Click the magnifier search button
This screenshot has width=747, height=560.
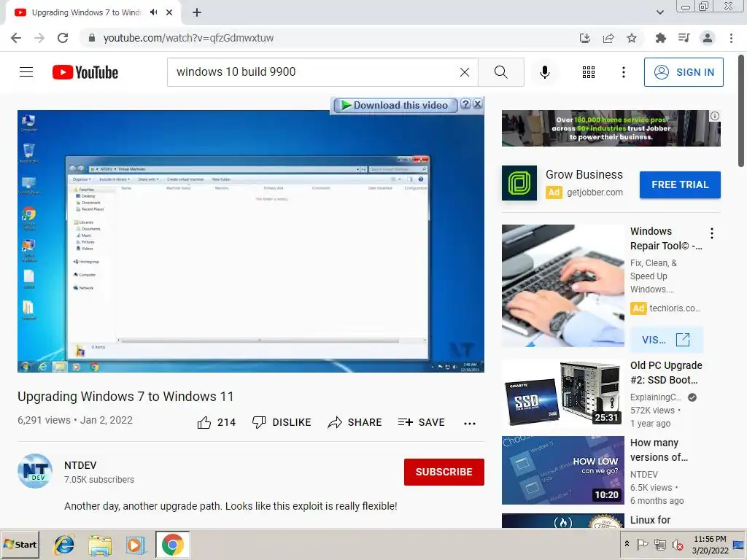pos(500,72)
